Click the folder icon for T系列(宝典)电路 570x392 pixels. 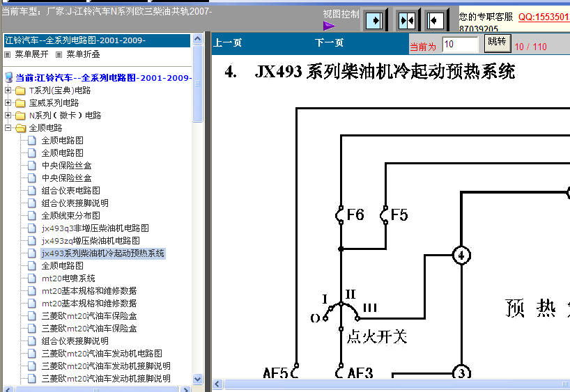coord(20,91)
